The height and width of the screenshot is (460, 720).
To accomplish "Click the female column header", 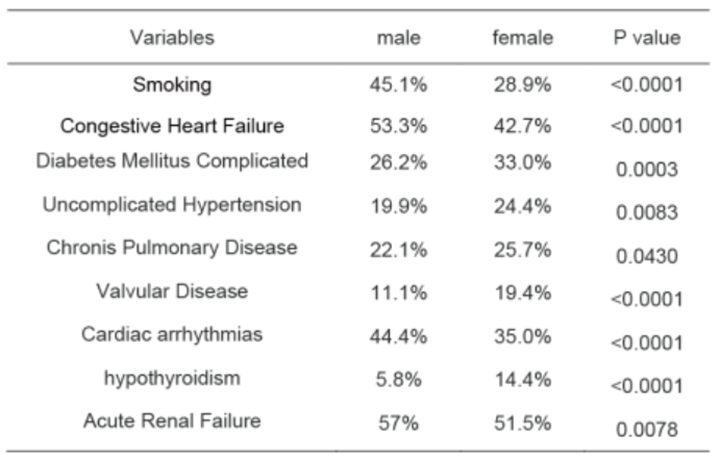I will [522, 38].
